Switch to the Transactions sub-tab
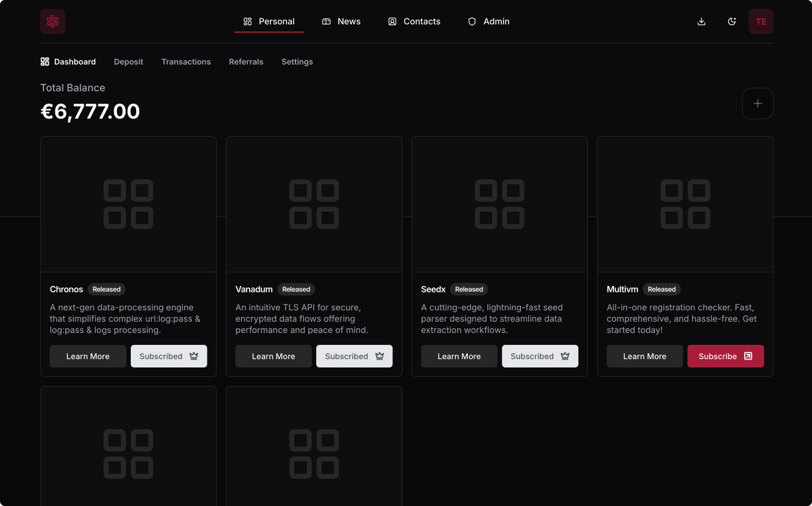Viewport: 812px width, 506px height. click(x=186, y=62)
